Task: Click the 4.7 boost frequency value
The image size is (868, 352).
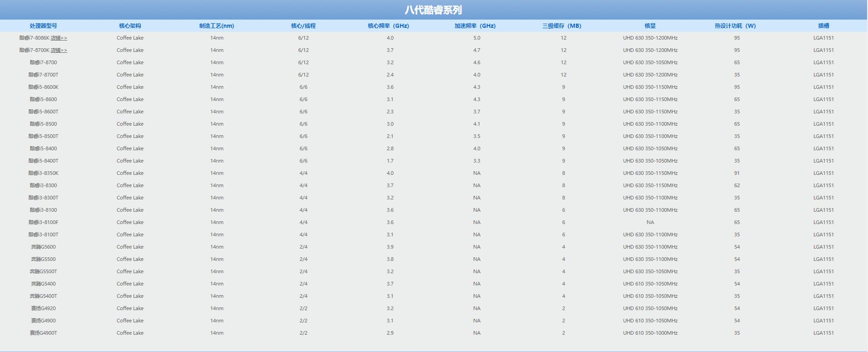Action: click(x=477, y=50)
